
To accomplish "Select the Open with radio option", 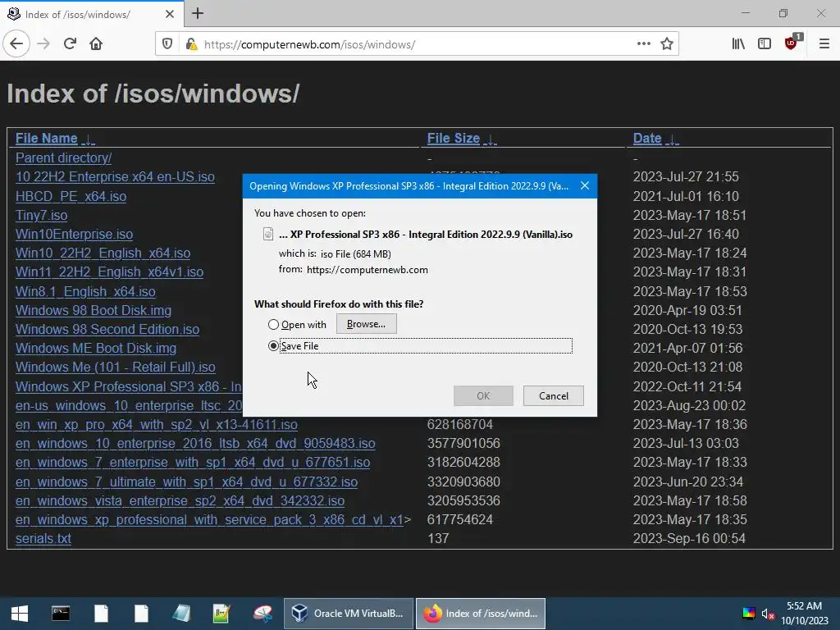I will click(273, 325).
